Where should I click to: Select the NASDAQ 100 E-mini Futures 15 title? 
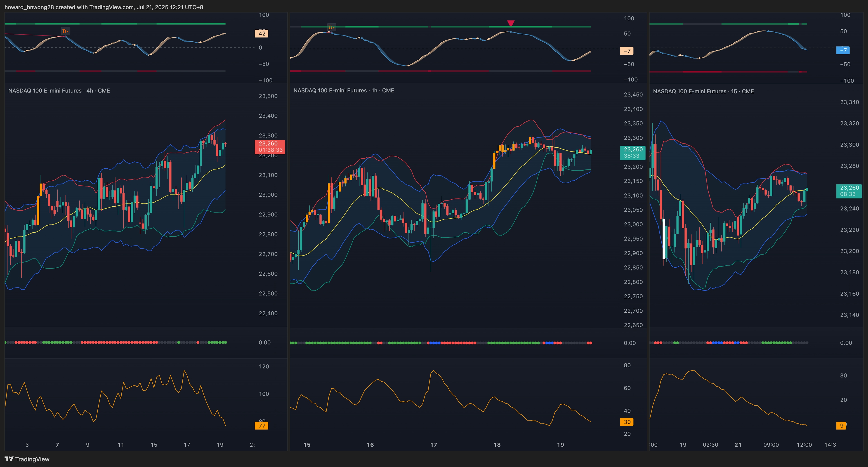[x=703, y=91]
